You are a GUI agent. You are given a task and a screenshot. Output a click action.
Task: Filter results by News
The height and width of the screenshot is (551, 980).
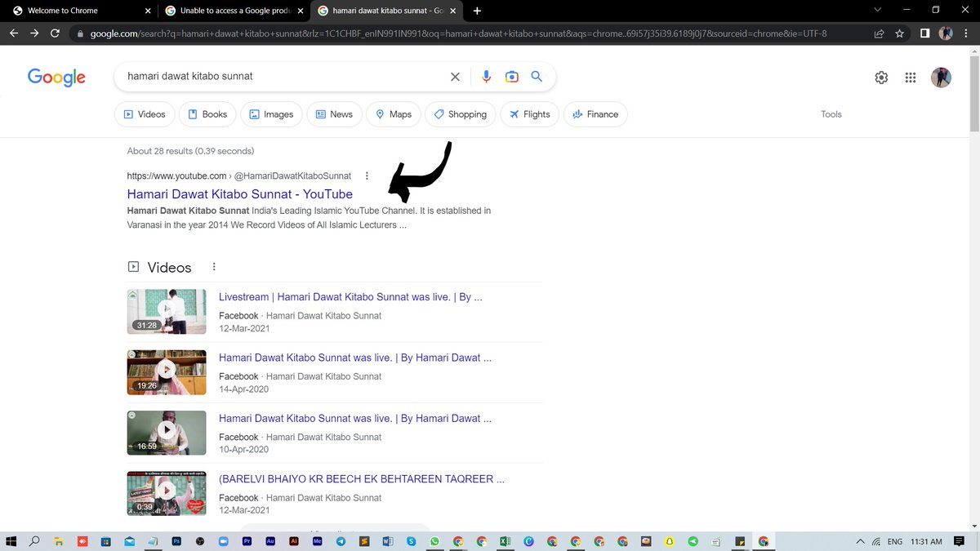[x=334, y=114]
